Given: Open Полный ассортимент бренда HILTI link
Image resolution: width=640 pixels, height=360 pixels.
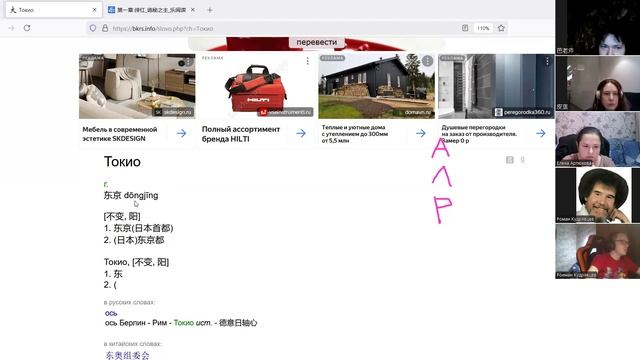Looking at the screenshot, I should click(241, 134).
